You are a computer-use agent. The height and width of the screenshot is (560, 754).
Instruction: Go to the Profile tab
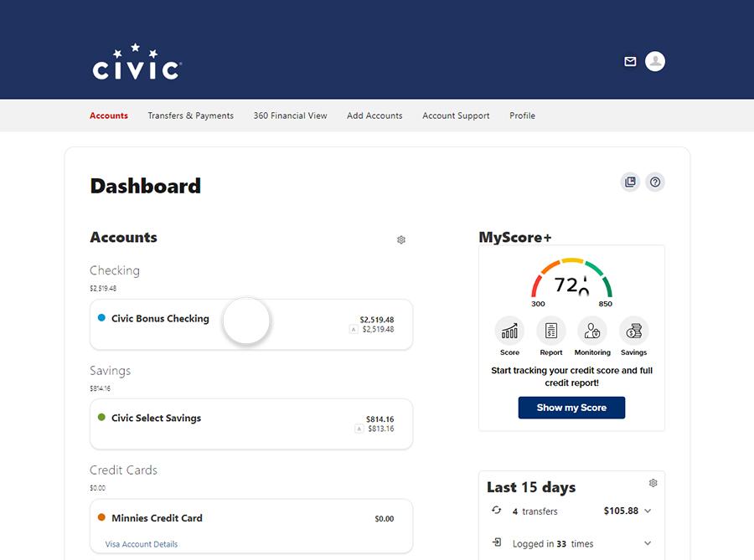tap(522, 116)
